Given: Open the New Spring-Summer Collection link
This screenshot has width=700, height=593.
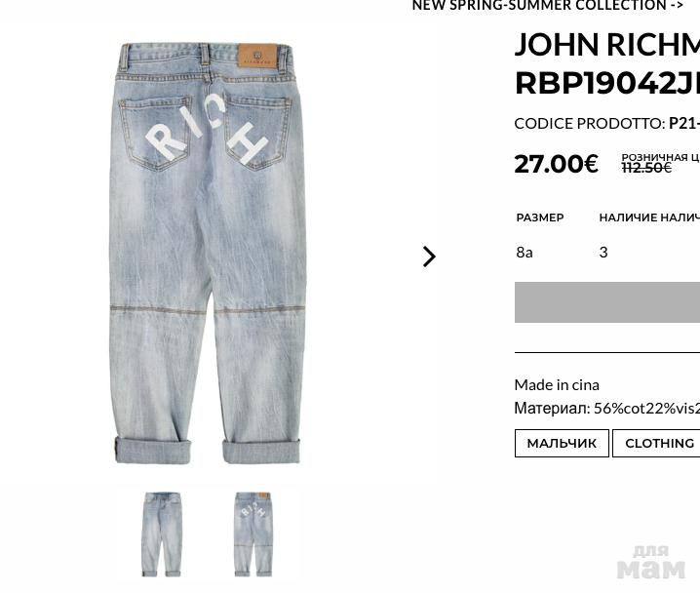Looking at the screenshot, I should 547,5.
